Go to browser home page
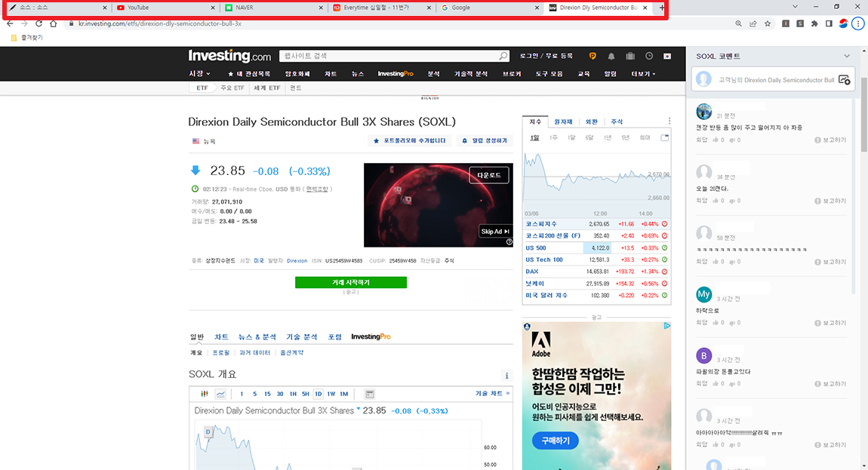The image size is (868, 470). (53, 24)
